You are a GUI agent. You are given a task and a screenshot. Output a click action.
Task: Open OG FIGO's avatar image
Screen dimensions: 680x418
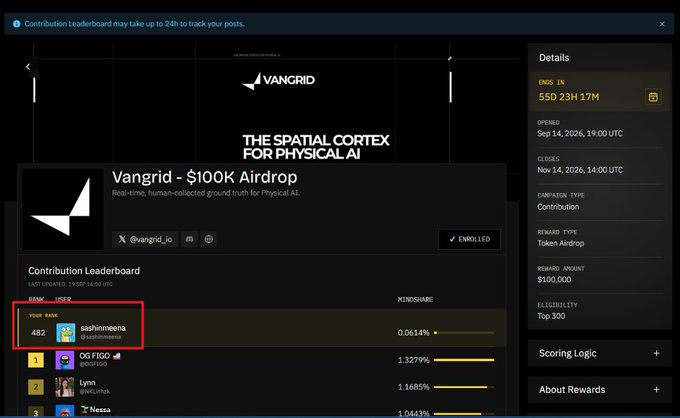[x=65, y=360]
